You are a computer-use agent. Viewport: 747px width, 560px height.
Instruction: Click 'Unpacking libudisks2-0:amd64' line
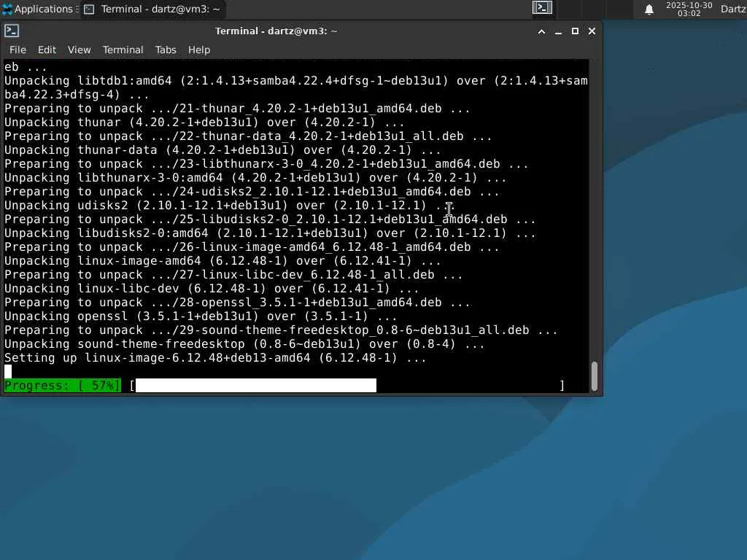pyautogui.click(x=270, y=233)
